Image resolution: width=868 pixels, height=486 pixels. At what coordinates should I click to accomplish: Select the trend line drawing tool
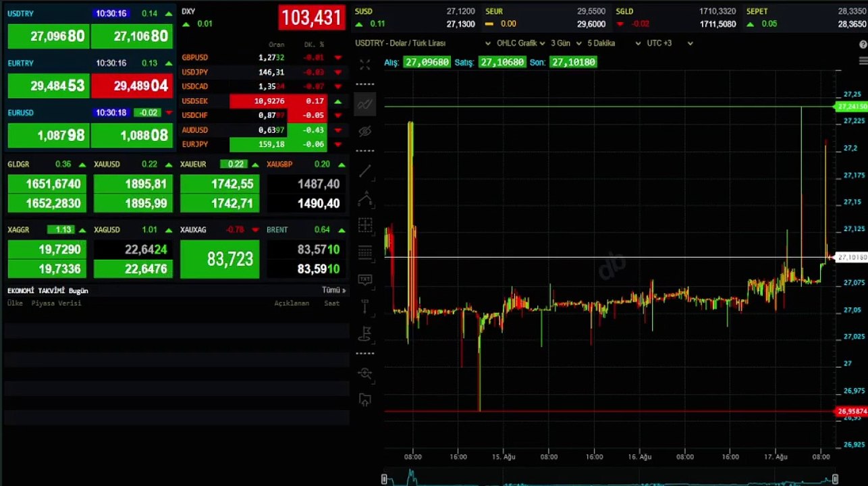click(365, 171)
